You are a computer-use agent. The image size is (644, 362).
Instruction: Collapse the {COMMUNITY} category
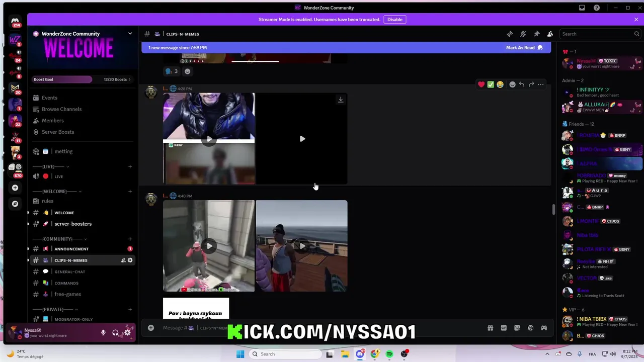click(60, 239)
